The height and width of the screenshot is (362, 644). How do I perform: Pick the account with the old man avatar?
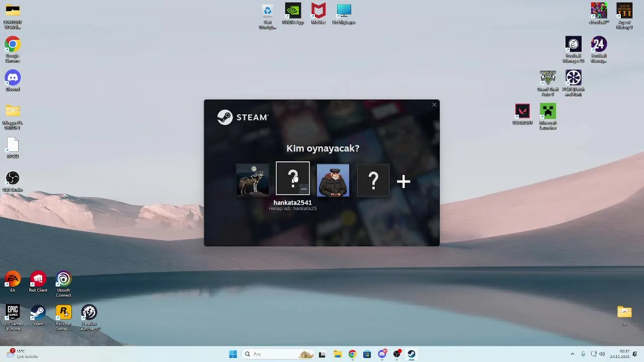[333, 180]
